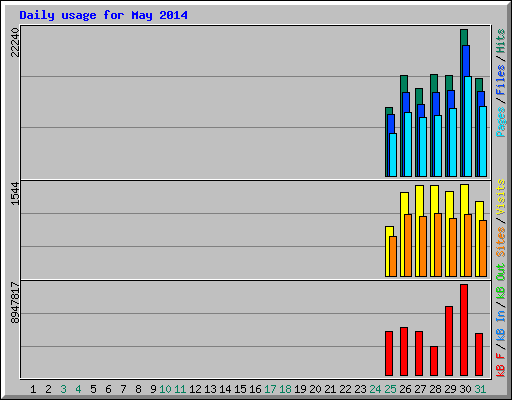Image resolution: width=512 pixels, height=400 pixels.
Task: Click the 1544 visits axis value
Action: (x=15, y=194)
